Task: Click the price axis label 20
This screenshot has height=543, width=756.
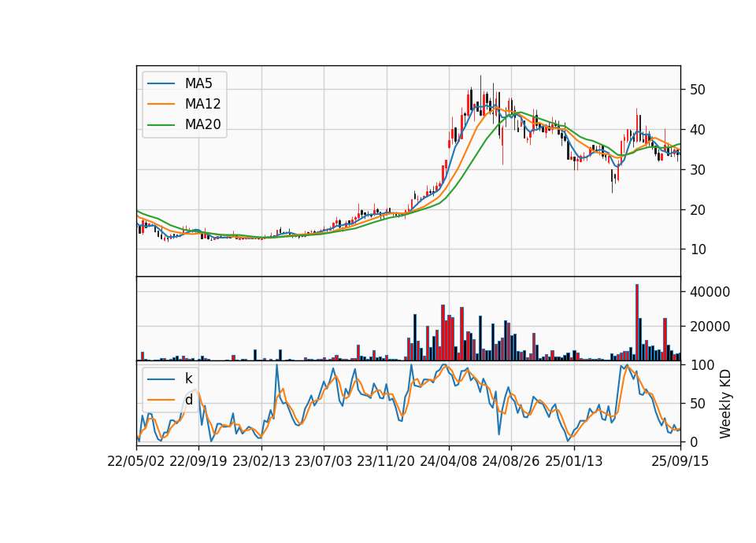Action: click(697, 209)
